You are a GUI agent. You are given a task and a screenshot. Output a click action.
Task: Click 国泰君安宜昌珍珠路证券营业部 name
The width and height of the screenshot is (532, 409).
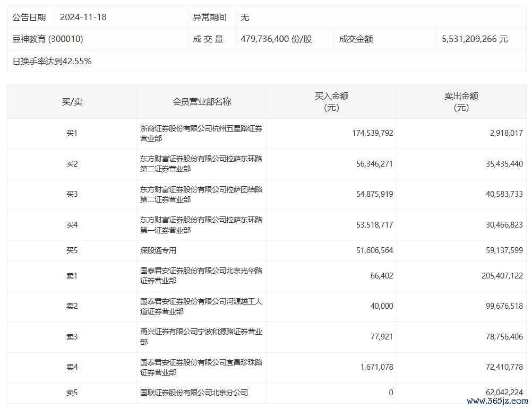pos(201,367)
